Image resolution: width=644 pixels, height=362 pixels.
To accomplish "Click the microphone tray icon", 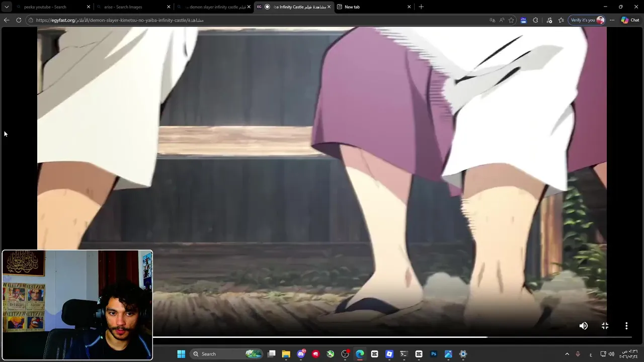I will (x=578, y=354).
